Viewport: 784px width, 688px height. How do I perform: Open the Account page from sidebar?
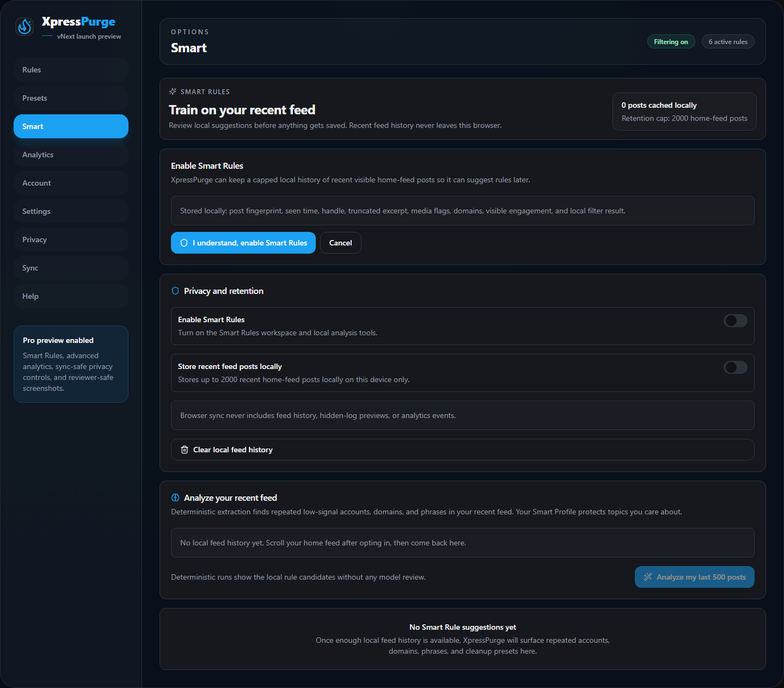(71, 183)
